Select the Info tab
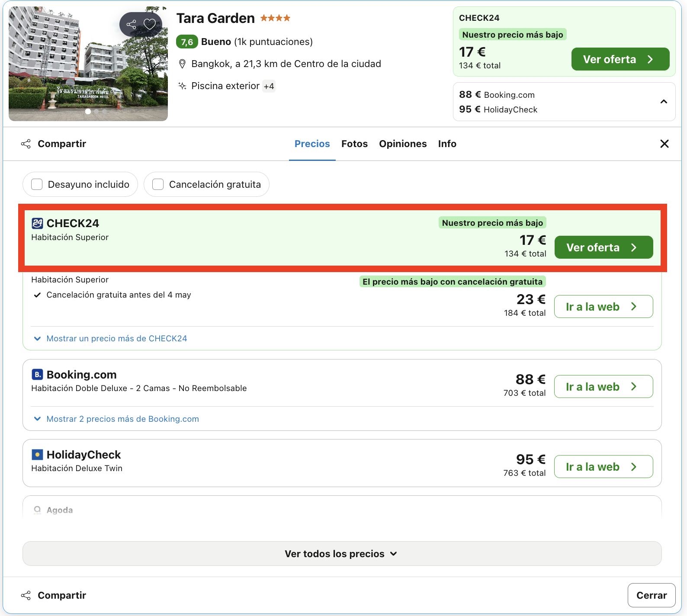 447,144
